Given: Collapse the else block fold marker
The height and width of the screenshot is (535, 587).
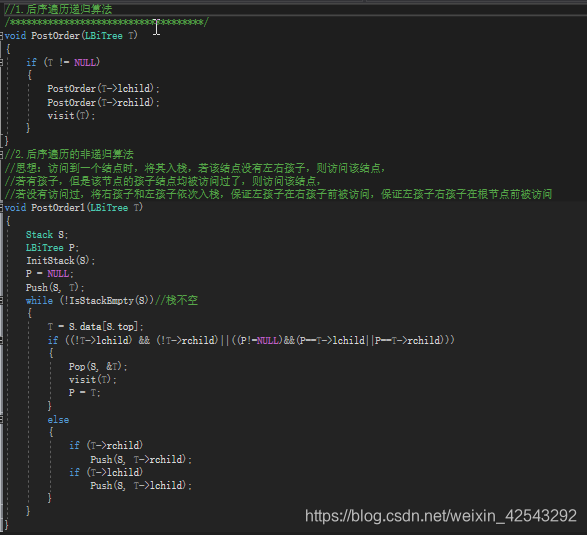Looking at the screenshot, I should [x=1, y=420].
